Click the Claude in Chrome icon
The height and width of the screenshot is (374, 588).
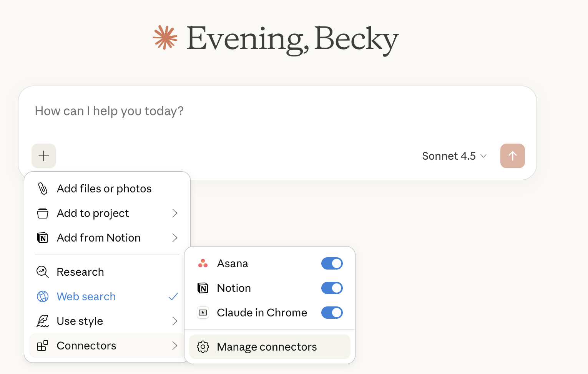click(203, 313)
